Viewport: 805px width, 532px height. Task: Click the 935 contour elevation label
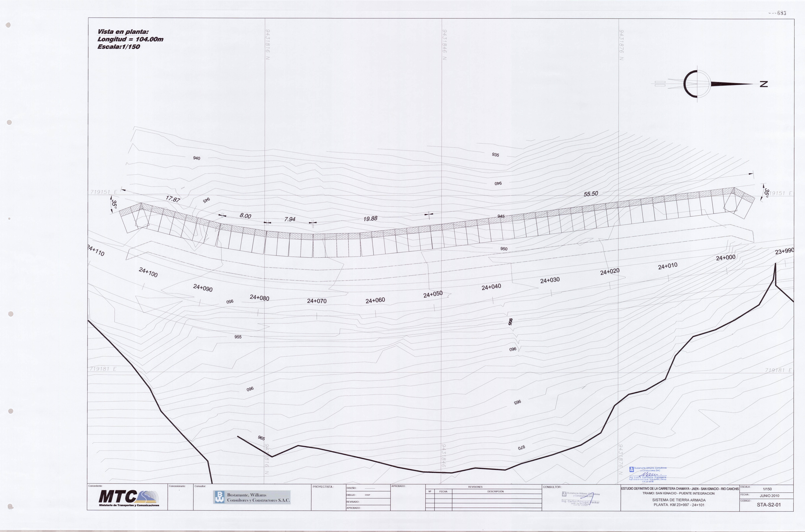click(496, 155)
